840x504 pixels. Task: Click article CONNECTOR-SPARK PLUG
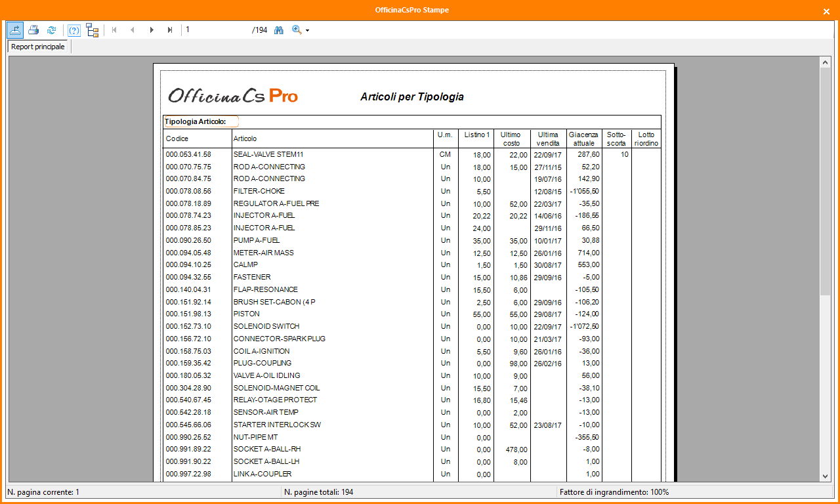pos(280,339)
